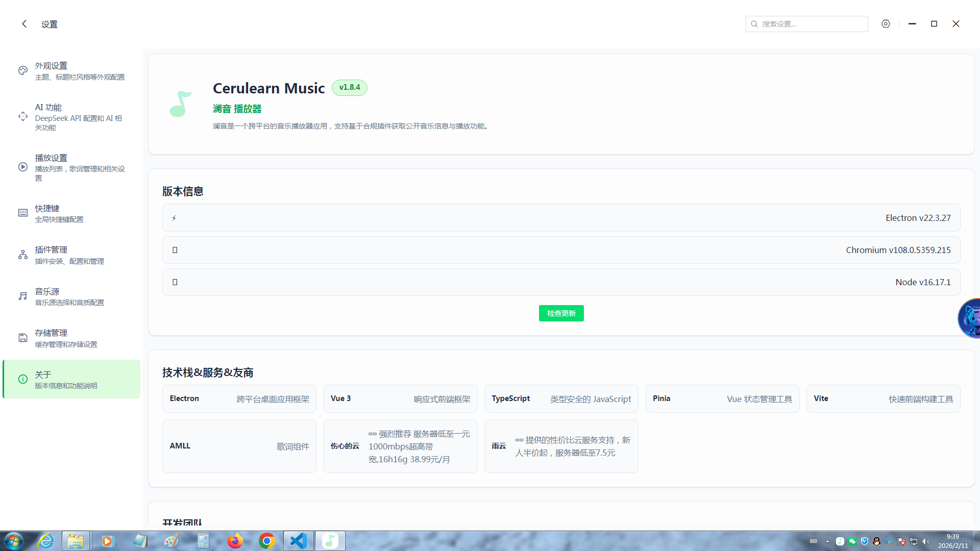Click the floating AI assistant avatar
Image resolution: width=980 pixels, height=551 pixels.
coord(970,318)
